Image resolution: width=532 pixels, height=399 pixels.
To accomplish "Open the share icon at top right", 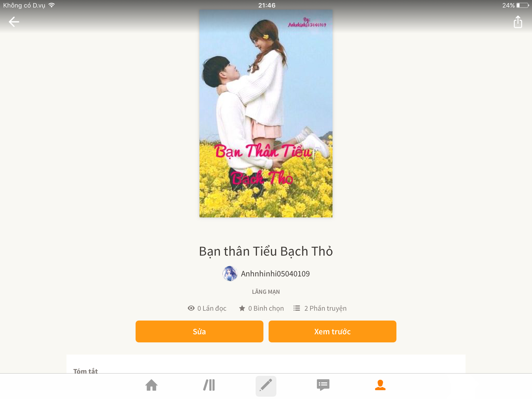I will [x=518, y=22].
